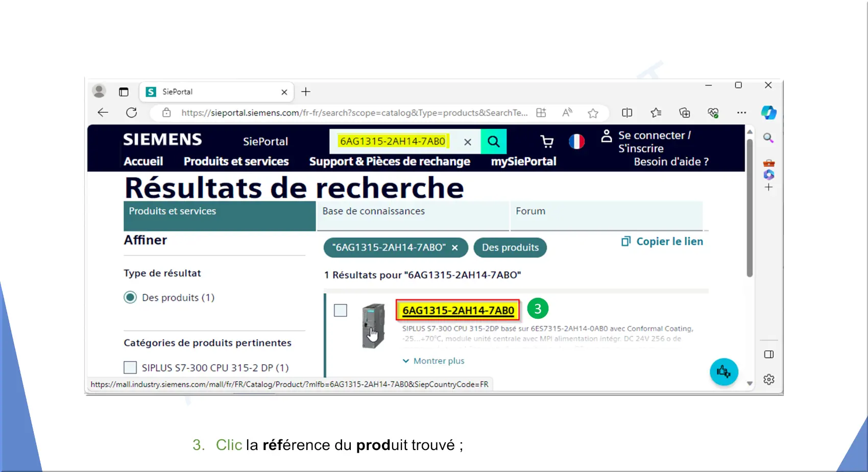
Task: Open the Microsoft 365 sidebar icon
Action: (x=769, y=175)
